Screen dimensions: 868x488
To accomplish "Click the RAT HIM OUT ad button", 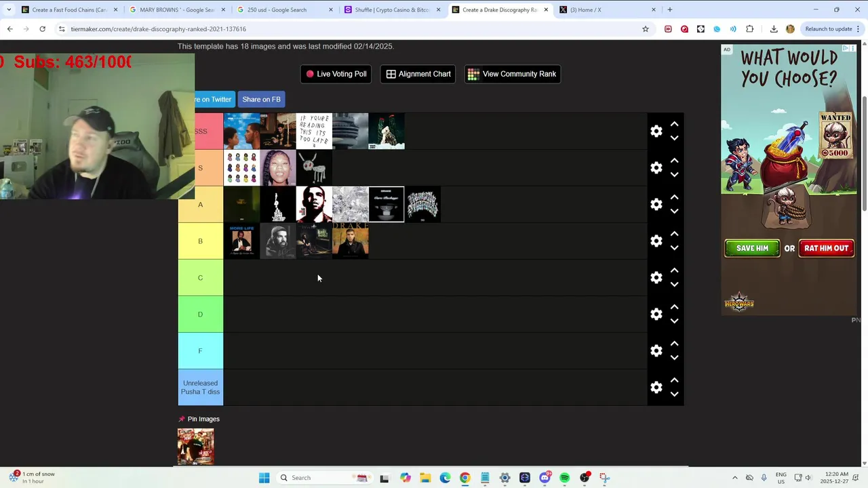I will click(826, 248).
